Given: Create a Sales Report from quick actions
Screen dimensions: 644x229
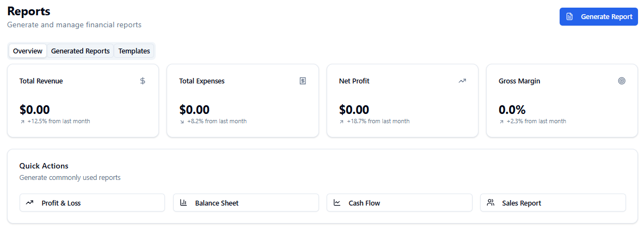Looking at the screenshot, I should click(553, 203).
